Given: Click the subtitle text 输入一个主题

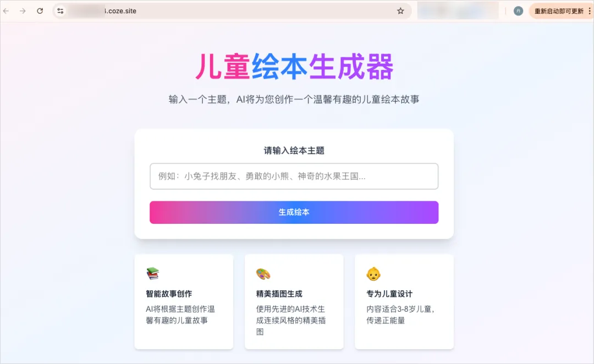Looking at the screenshot, I should coord(198,99).
